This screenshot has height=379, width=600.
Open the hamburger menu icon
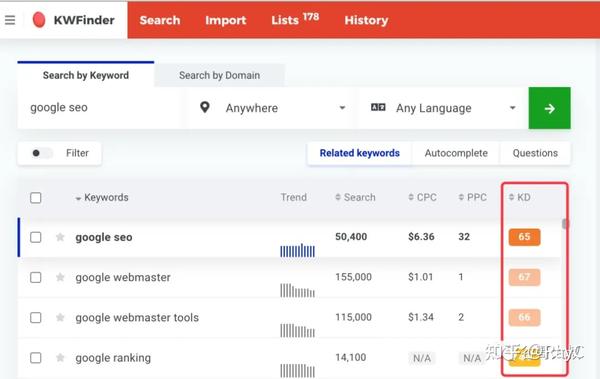[10, 20]
